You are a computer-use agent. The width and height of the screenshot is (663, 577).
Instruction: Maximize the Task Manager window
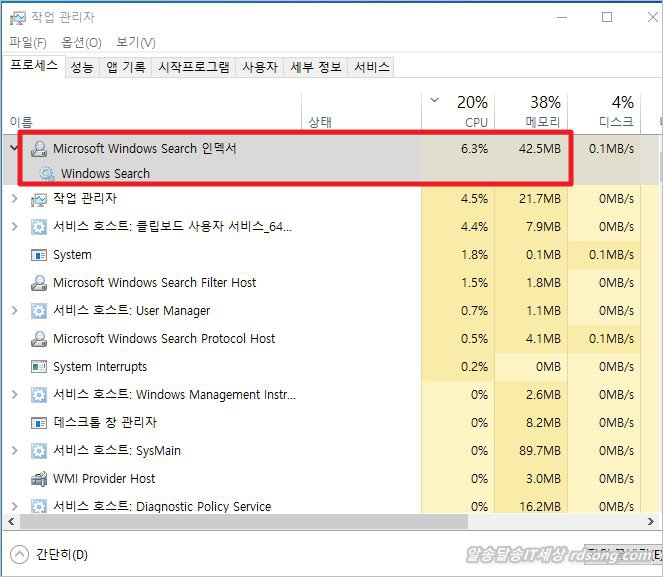pos(607,17)
